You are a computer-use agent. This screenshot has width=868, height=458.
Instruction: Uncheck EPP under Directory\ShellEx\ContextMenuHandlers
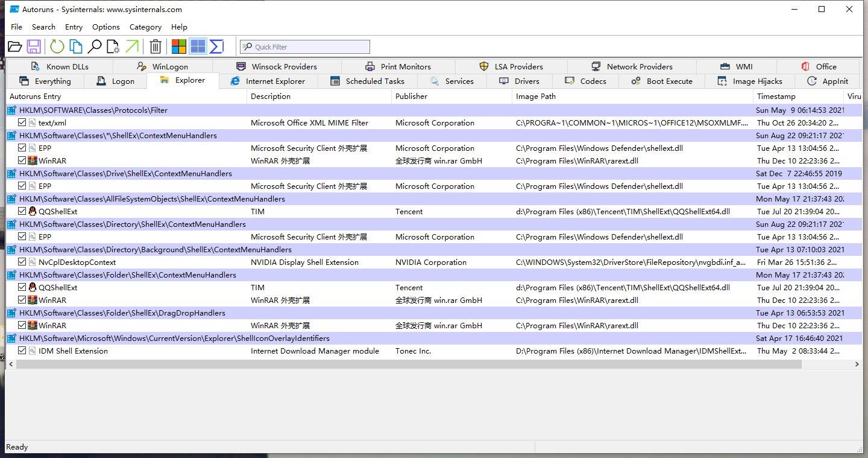(22, 237)
